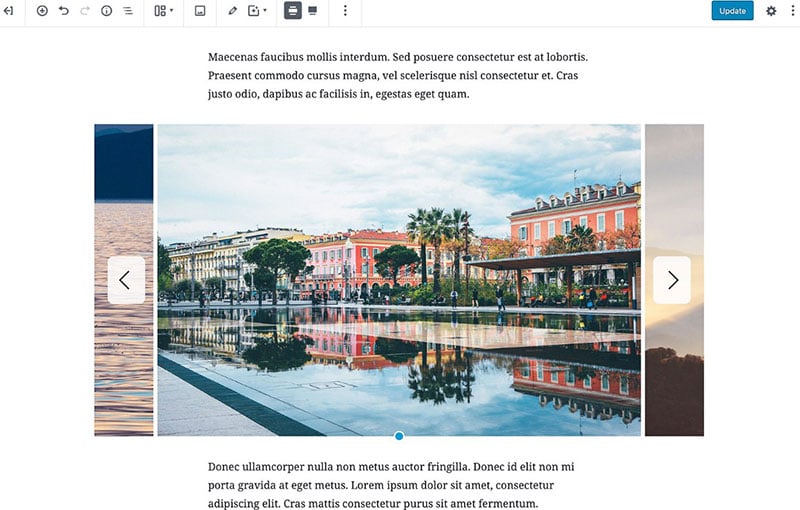Click the blue carousel resize handle dot
The height and width of the screenshot is (510, 800).
399,436
